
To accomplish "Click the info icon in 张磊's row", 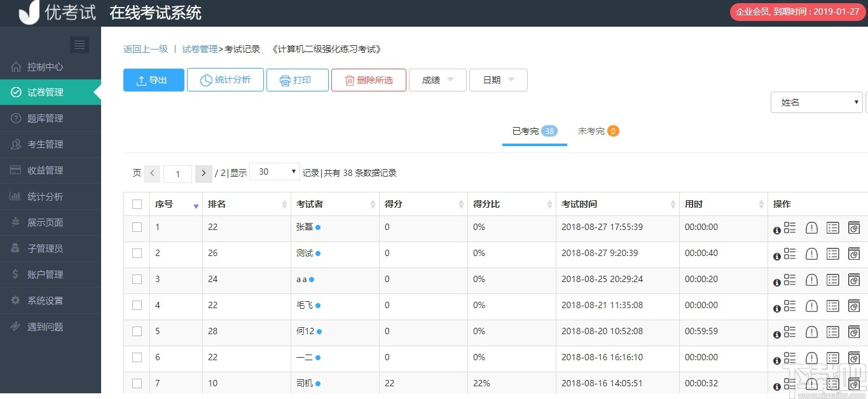I will 777,231.
